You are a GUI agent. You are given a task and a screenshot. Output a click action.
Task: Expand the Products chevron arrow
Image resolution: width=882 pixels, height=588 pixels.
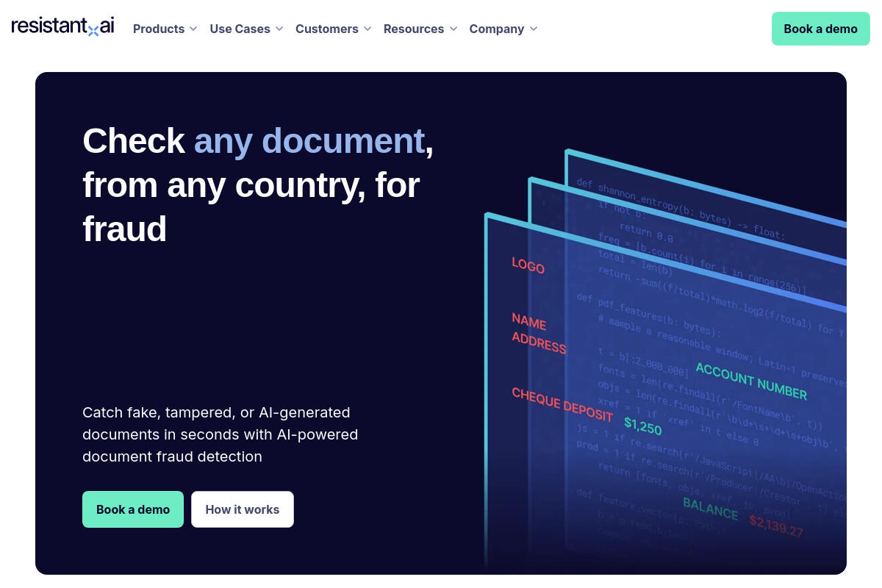[x=193, y=29]
